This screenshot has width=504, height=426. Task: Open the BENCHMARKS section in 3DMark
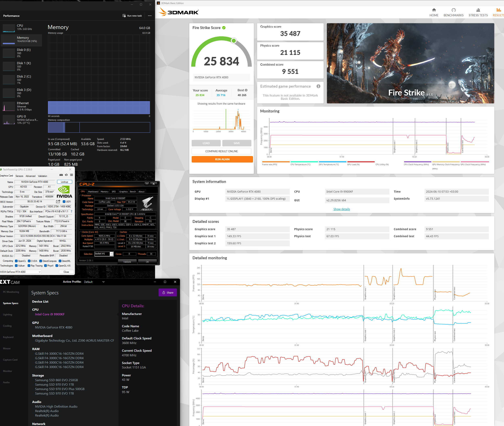pos(453,13)
